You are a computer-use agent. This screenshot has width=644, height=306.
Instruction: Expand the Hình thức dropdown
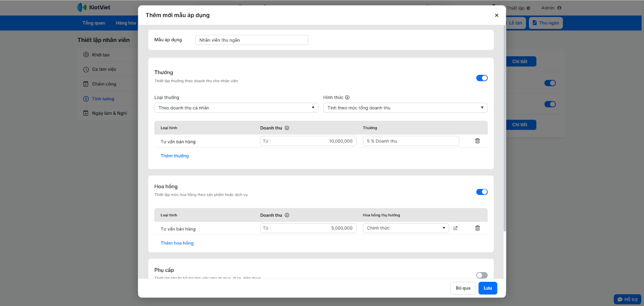pos(405,108)
